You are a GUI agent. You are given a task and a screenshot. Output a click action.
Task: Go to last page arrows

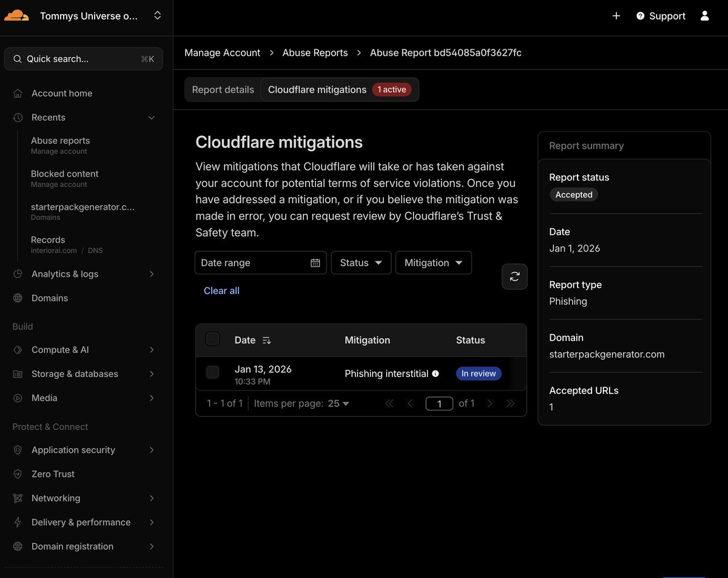(510, 404)
